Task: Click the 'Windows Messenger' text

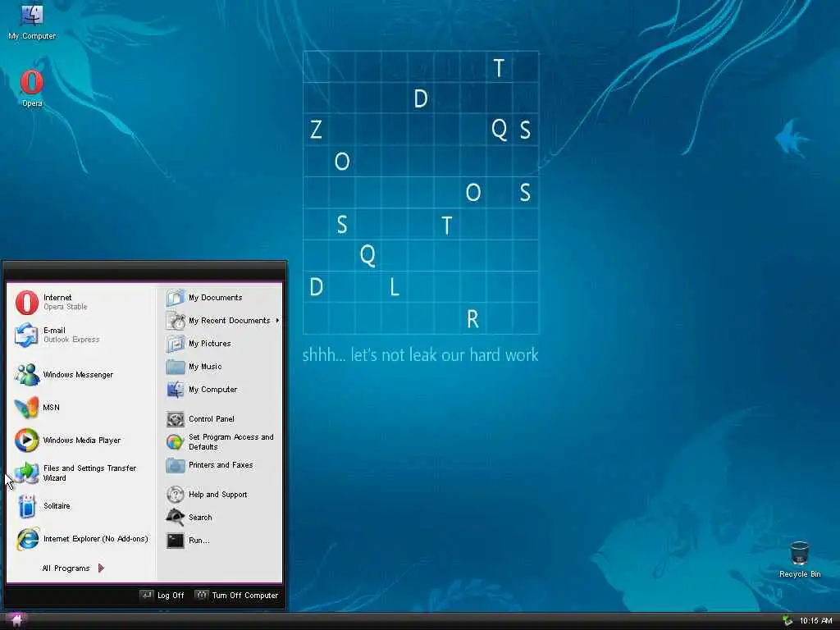Action: point(78,374)
